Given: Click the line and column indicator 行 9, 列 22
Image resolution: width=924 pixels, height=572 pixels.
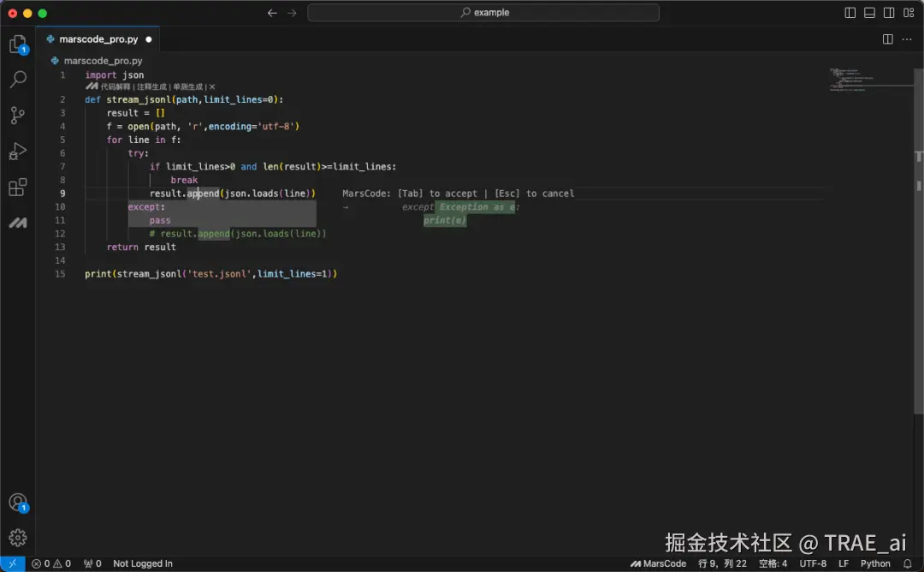Looking at the screenshot, I should 722,563.
